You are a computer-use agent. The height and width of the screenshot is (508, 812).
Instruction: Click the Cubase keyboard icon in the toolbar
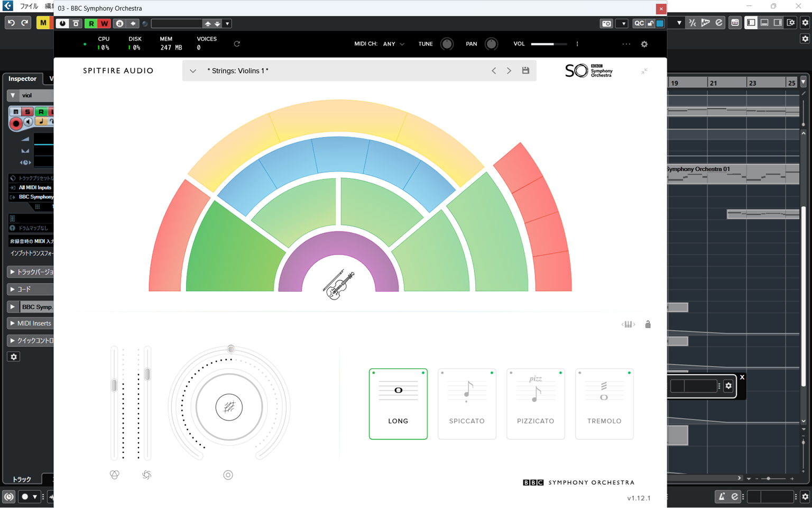(735, 23)
